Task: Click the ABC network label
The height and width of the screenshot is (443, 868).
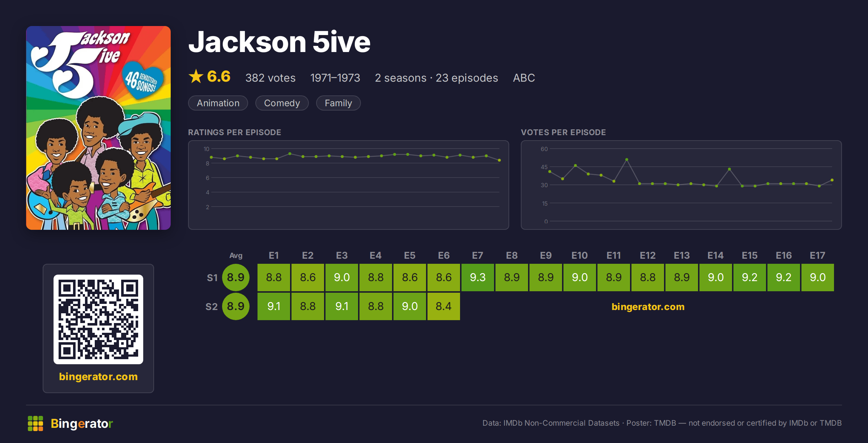Action: 524,78
